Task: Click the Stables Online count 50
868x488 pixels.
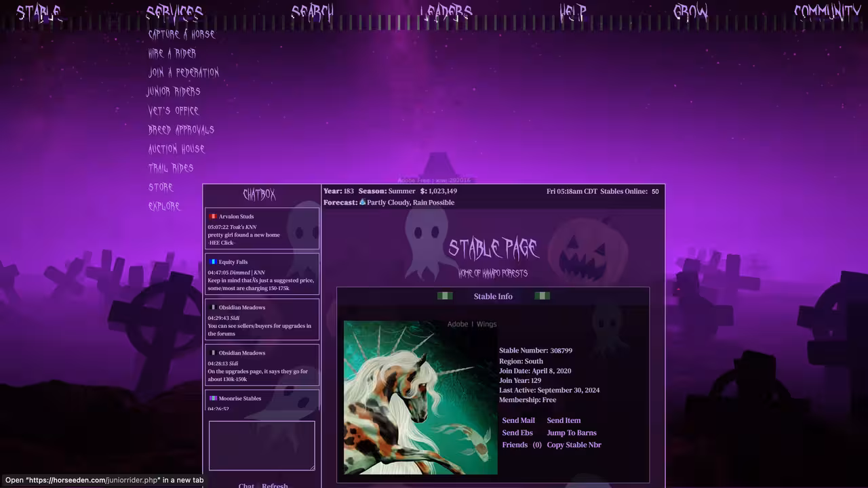Action: 655,191
